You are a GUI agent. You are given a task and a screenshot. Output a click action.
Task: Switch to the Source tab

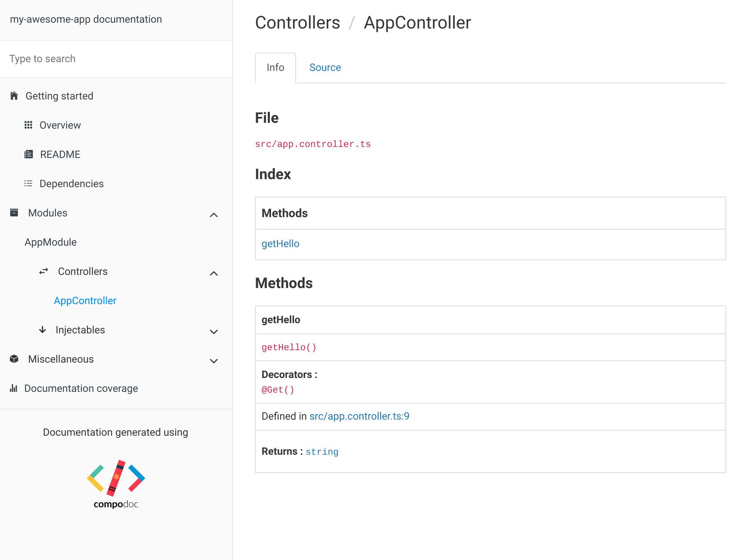pos(325,68)
